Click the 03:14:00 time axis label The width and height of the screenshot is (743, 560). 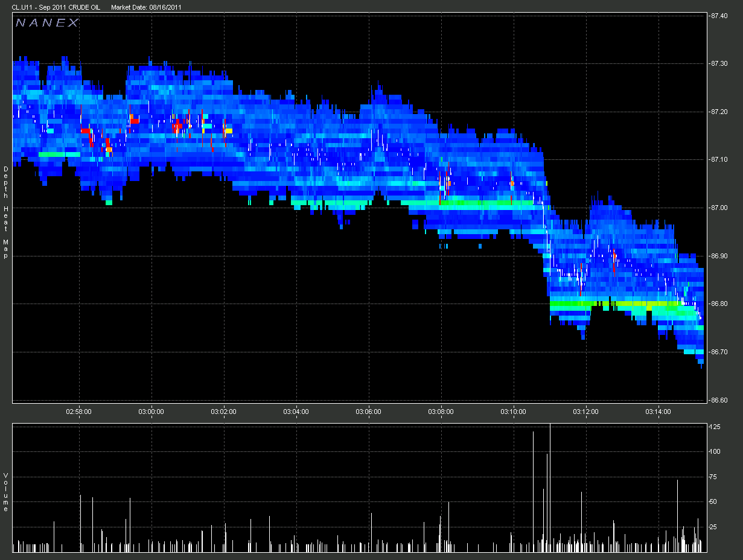click(x=658, y=411)
